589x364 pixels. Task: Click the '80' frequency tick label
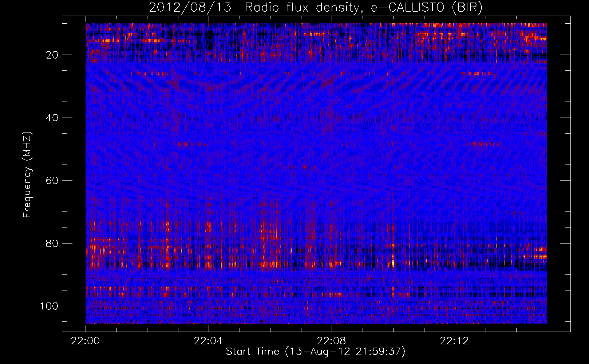(52, 243)
